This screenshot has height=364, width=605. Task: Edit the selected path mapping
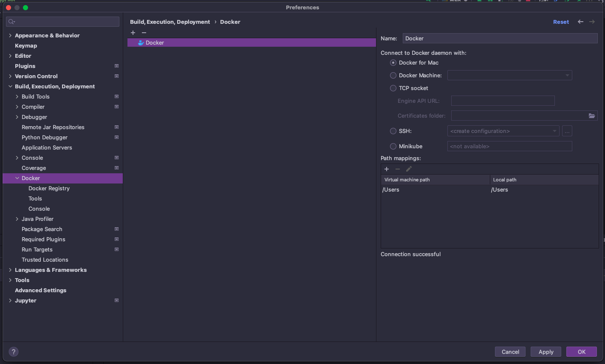point(409,169)
